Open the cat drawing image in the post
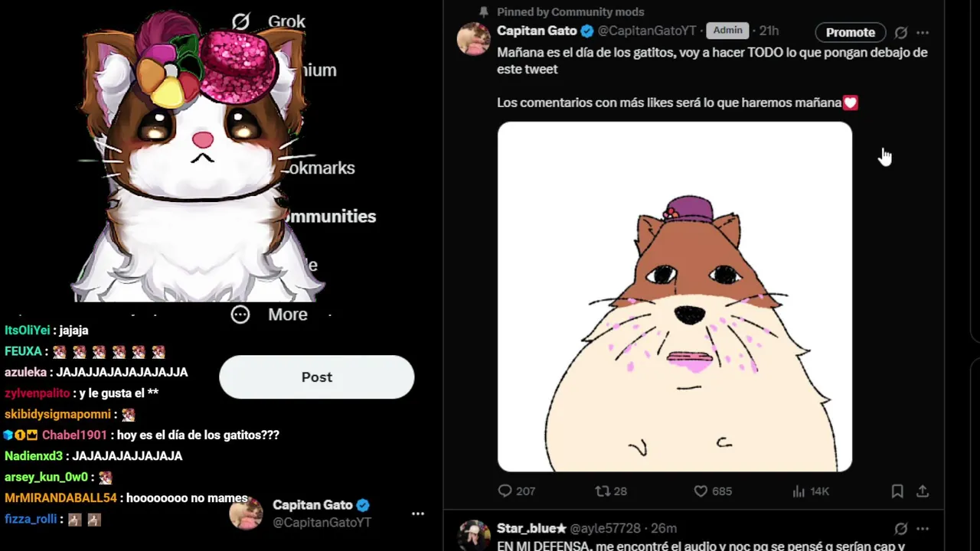The height and width of the screenshot is (551, 980). pos(675,297)
